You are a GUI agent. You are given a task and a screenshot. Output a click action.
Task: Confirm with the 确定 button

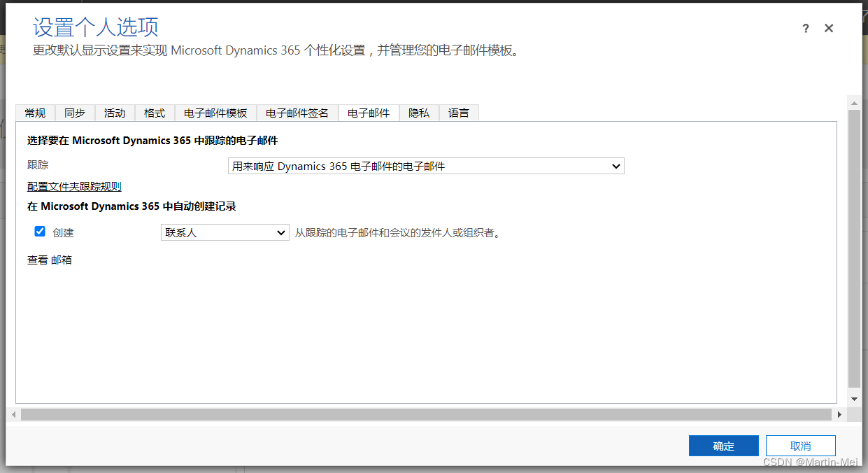coord(724,446)
